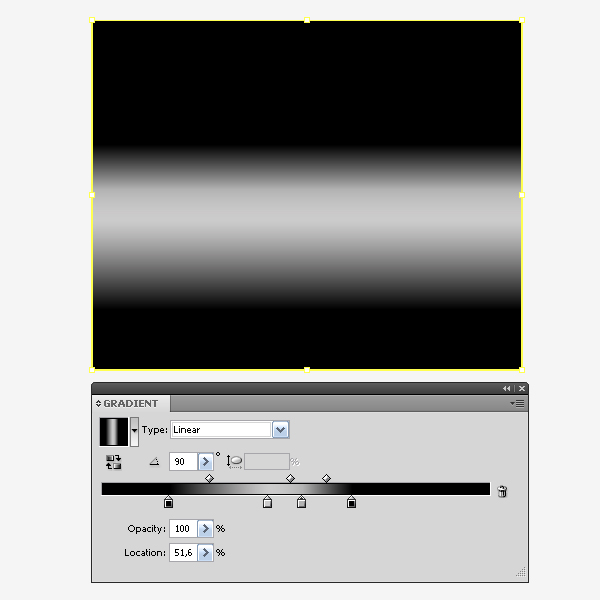The height and width of the screenshot is (600, 600).
Task: Click the Location label
Action: [x=145, y=553]
